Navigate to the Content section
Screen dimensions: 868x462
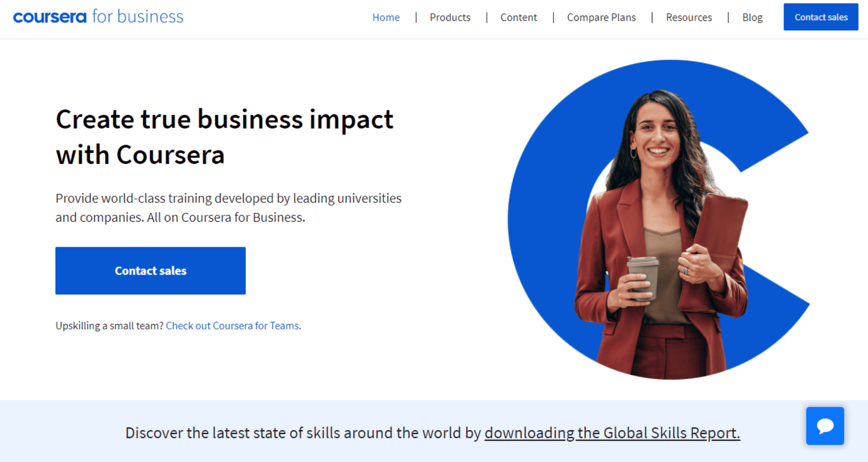click(x=518, y=17)
